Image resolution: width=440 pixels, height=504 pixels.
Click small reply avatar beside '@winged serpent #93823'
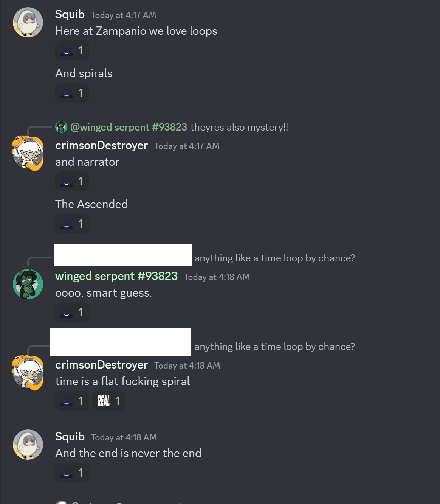(61, 127)
